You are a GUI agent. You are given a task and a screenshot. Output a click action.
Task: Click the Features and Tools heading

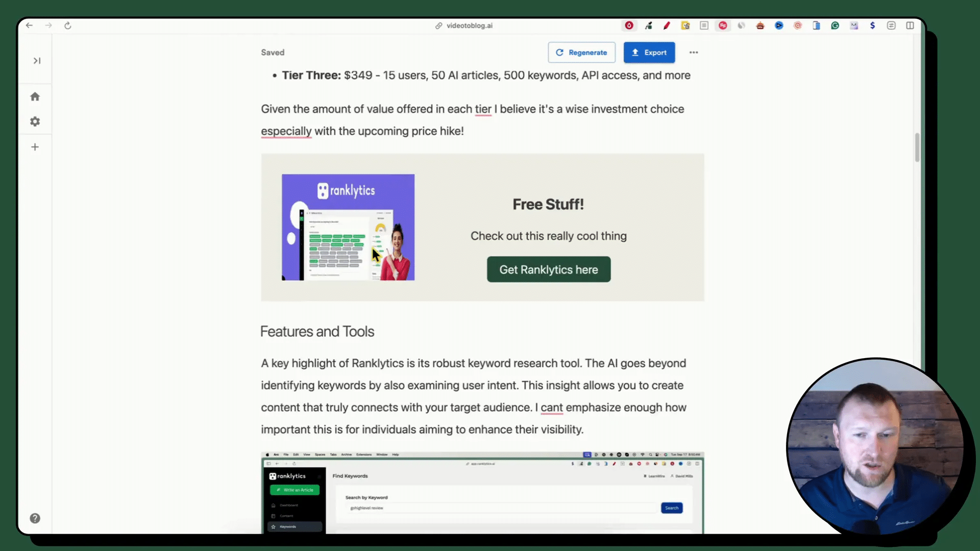[x=317, y=332]
